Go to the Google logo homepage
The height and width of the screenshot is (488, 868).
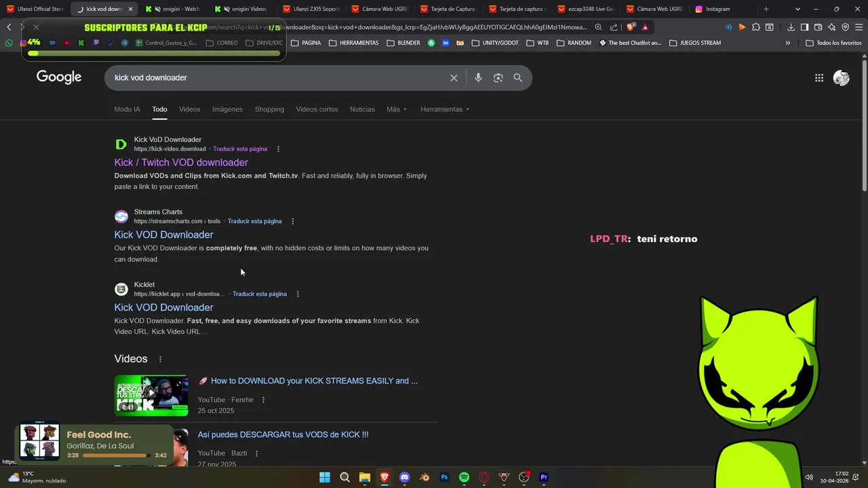tap(59, 77)
